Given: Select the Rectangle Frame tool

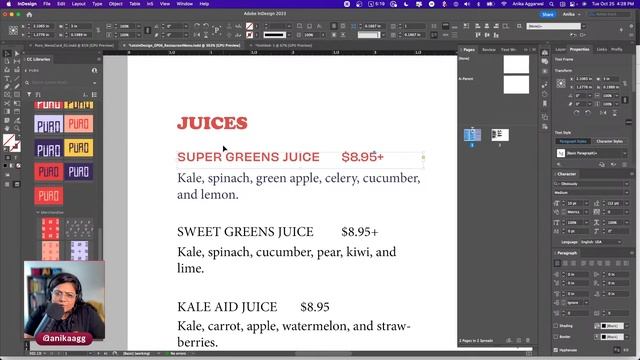Looking at the screenshot, I should (x=7, y=95).
